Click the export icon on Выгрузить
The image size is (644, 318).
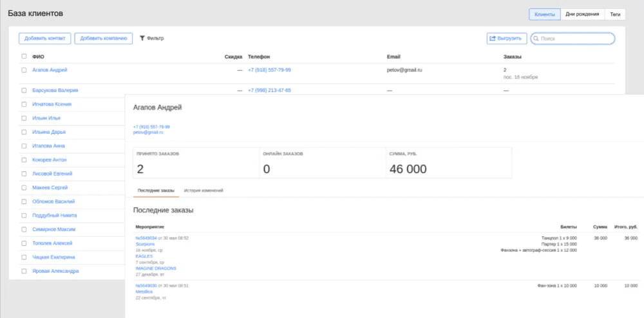493,39
